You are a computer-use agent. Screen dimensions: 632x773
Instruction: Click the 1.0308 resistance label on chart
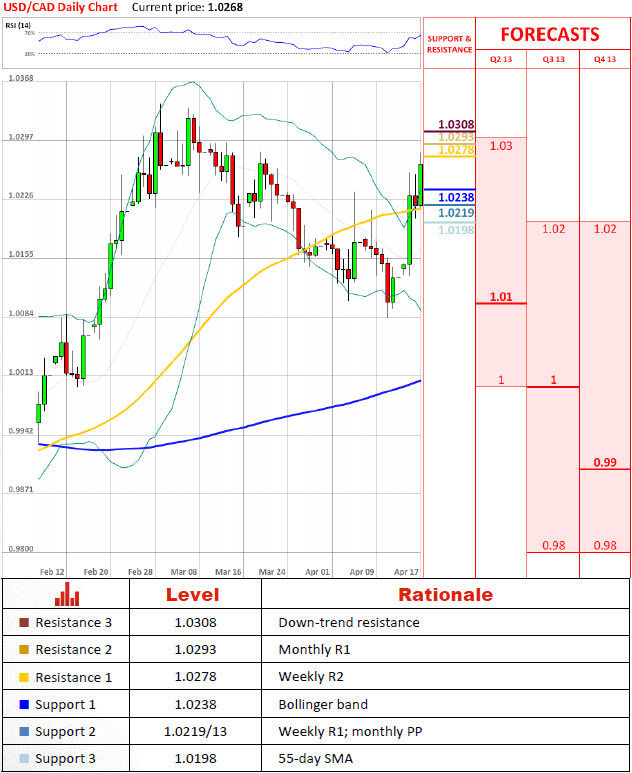[x=456, y=124]
